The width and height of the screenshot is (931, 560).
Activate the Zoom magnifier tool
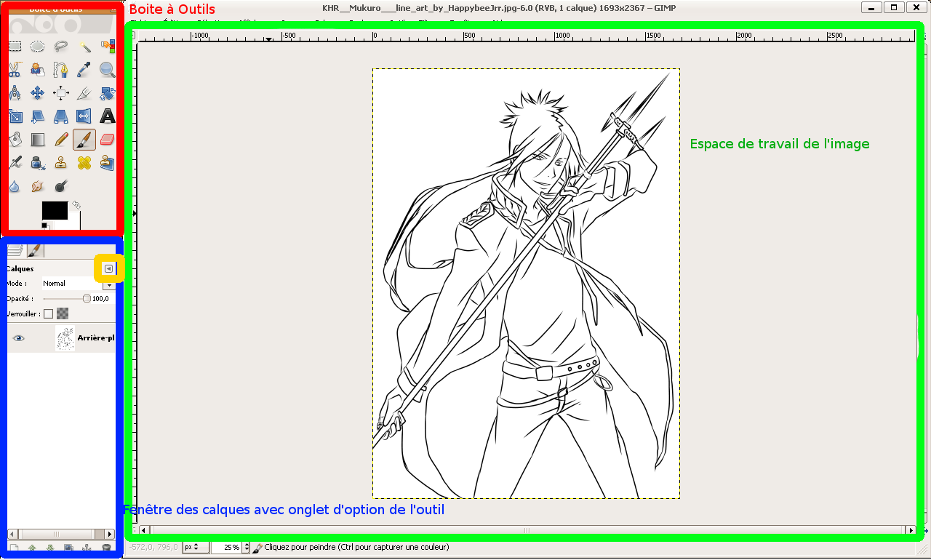(x=107, y=70)
